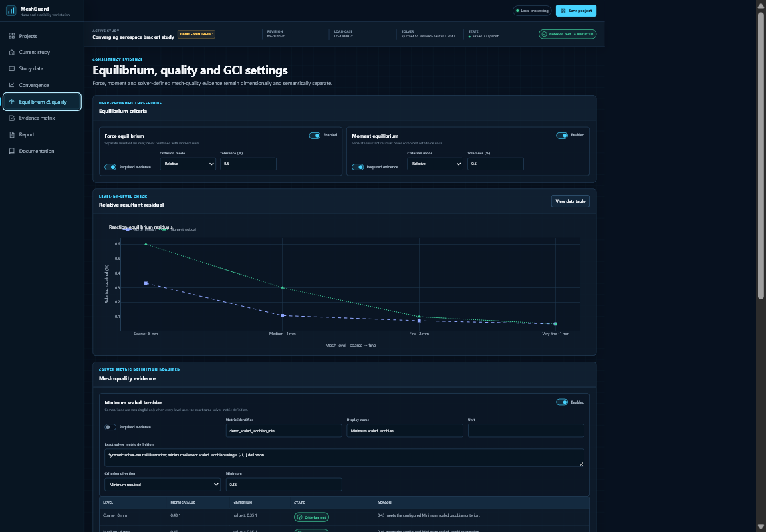Image resolution: width=766 pixels, height=532 pixels.
Task: Open the Report page
Action: click(x=42, y=134)
